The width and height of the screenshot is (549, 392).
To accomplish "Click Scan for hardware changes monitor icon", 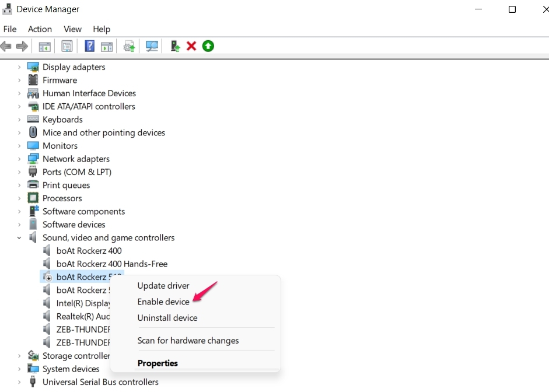I will click(152, 46).
